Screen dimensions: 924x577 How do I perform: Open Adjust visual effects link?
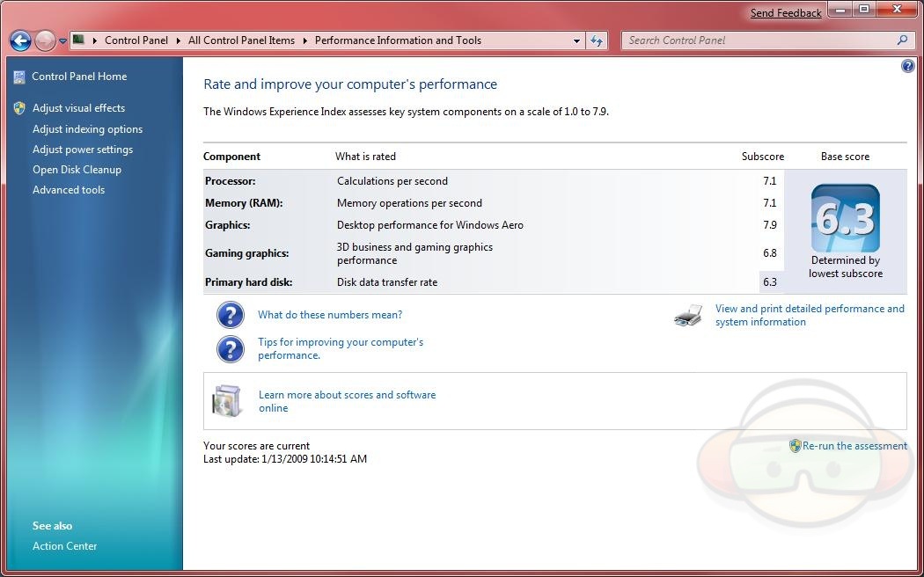pyautogui.click(x=78, y=108)
